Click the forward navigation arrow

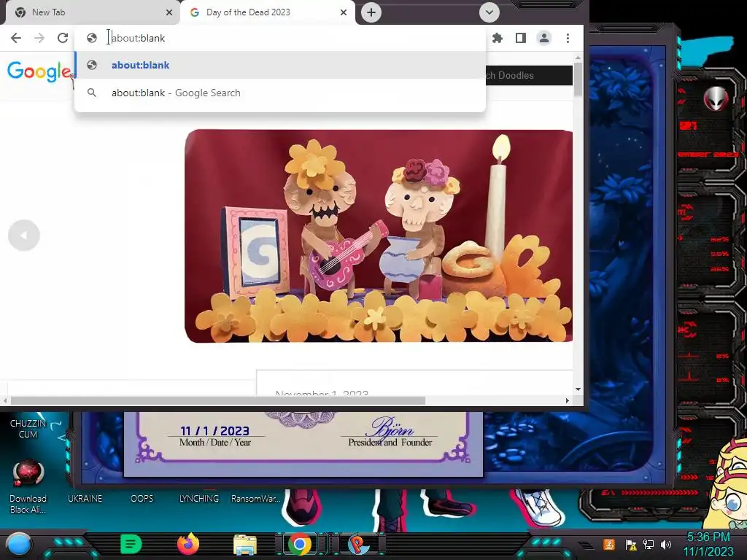[x=39, y=38]
